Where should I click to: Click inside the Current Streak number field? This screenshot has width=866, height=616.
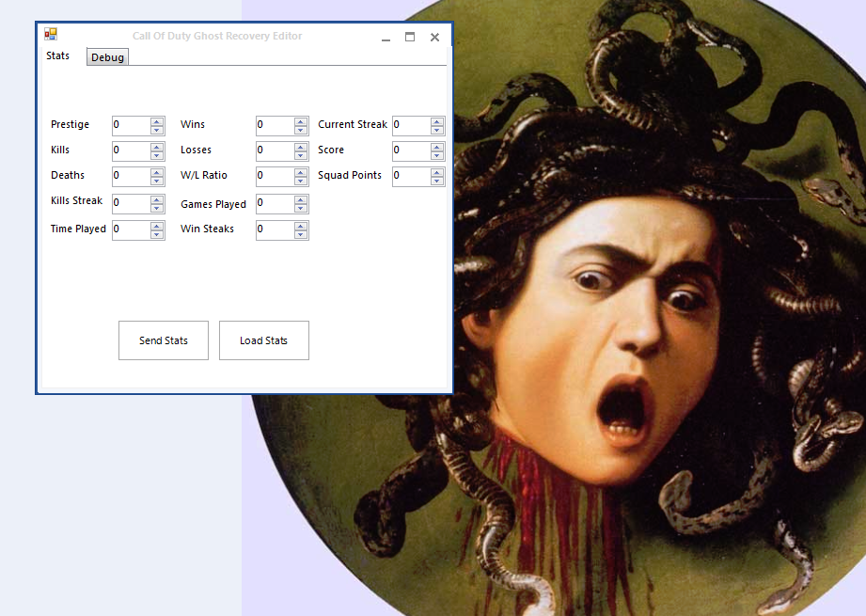pyautogui.click(x=411, y=125)
